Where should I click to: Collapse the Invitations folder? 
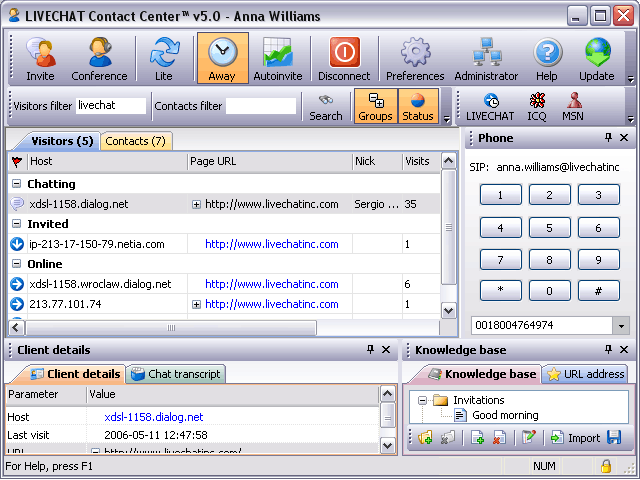(x=422, y=400)
